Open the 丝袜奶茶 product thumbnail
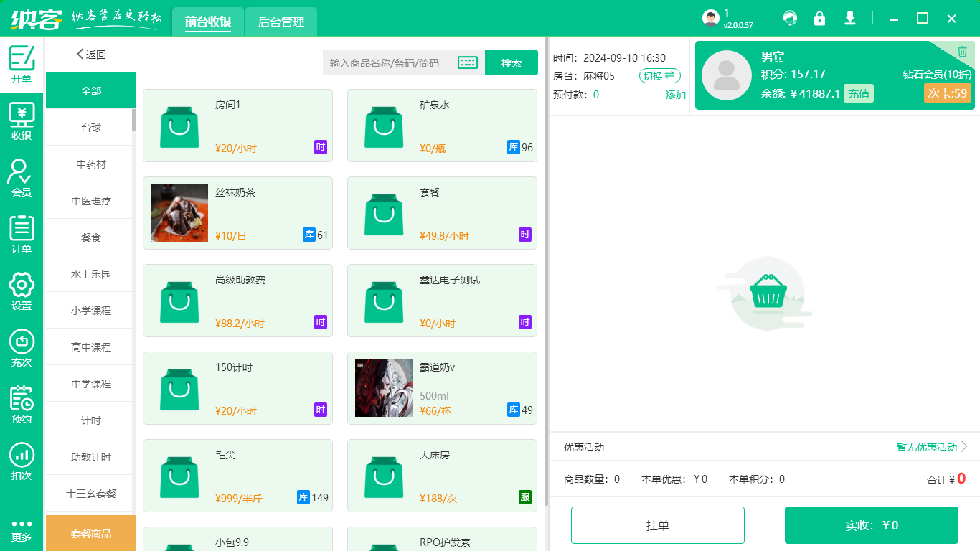Viewport: 980px width, 551px height. [x=179, y=212]
